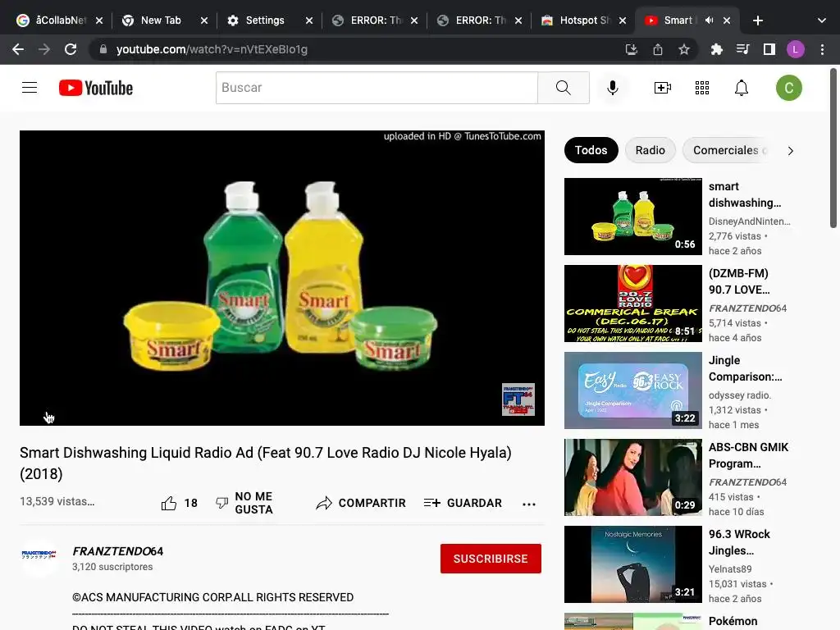
Task: Click the 13,539 vistas view count
Action: 57,501
